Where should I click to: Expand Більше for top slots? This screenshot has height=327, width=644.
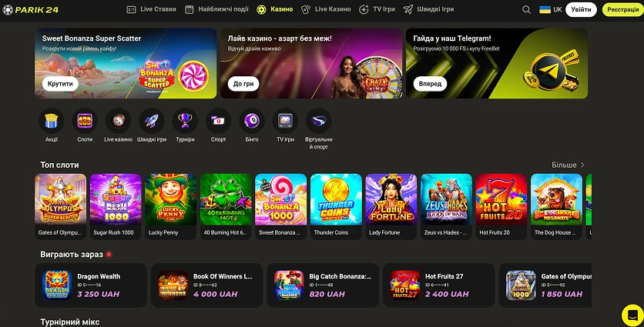[568, 165]
